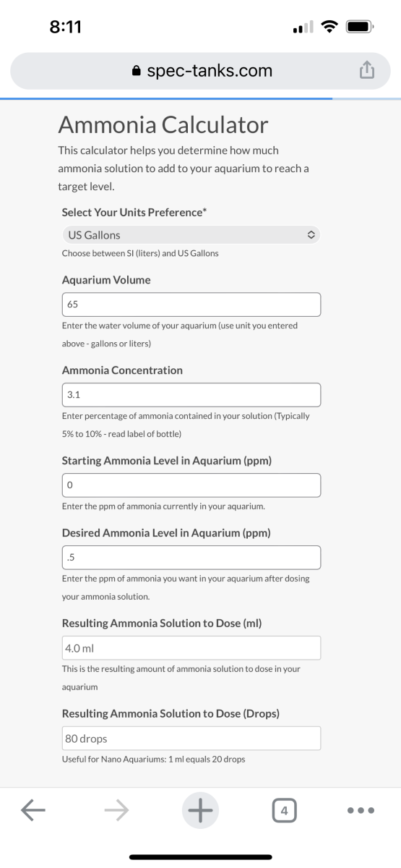Open the US Gallons units dropdown

pos(191,235)
